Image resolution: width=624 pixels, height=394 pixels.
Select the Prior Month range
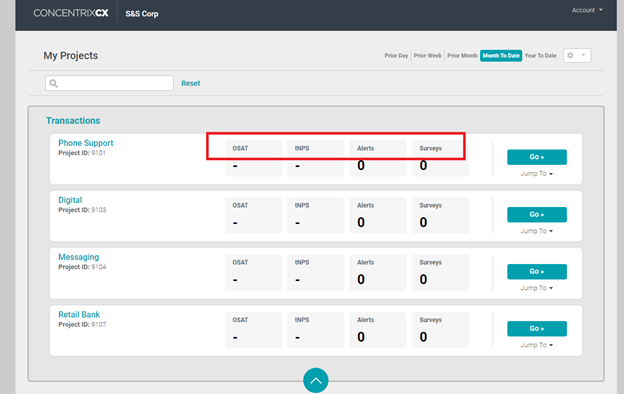click(x=462, y=56)
